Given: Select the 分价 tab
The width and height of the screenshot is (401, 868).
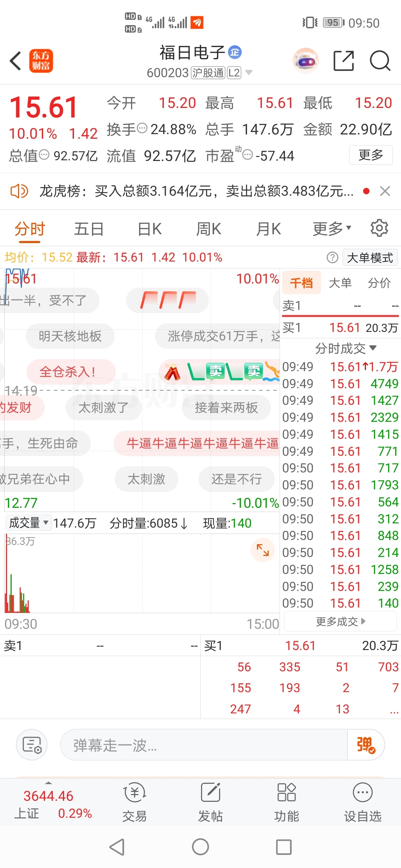Looking at the screenshot, I should pos(379,283).
